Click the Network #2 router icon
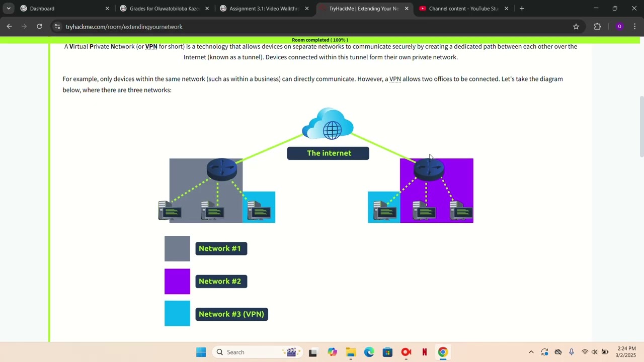Screen dimensions: 644x362 coord(429,169)
